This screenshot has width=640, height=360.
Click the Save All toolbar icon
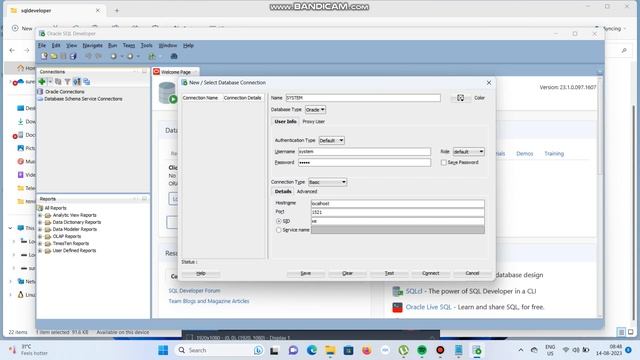point(73,56)
